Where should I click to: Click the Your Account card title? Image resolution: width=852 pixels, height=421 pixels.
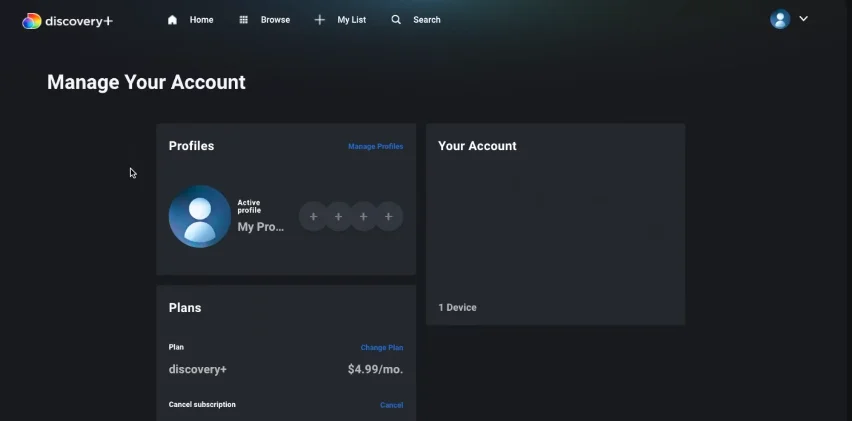(477, 146)
